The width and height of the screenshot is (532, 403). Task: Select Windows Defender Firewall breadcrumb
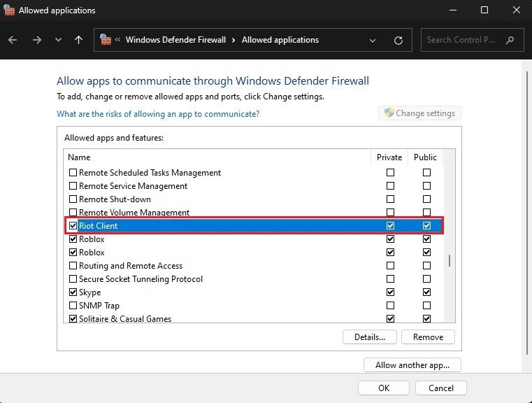(x=175, y=40)
